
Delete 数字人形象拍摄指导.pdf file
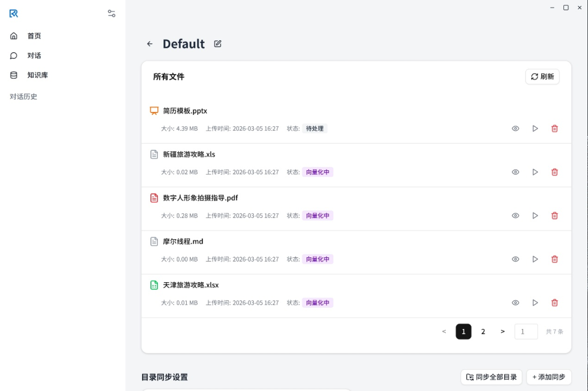click(555, 215)
